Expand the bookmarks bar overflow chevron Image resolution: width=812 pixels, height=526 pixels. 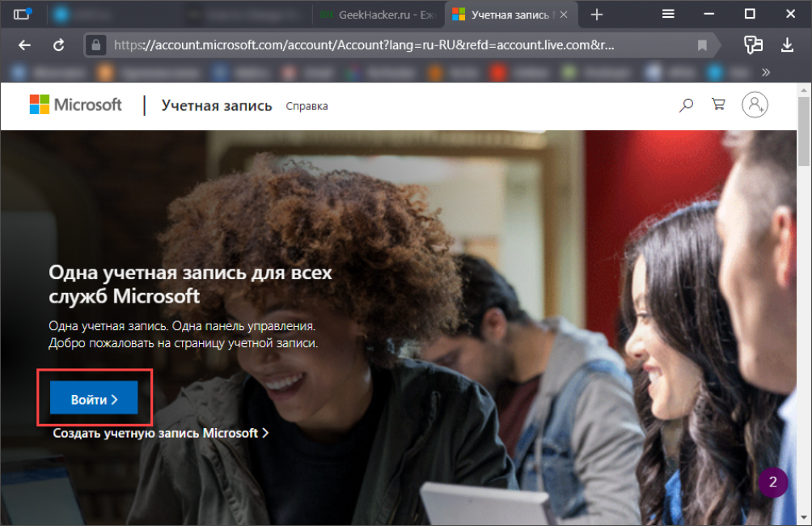point(764,73)
